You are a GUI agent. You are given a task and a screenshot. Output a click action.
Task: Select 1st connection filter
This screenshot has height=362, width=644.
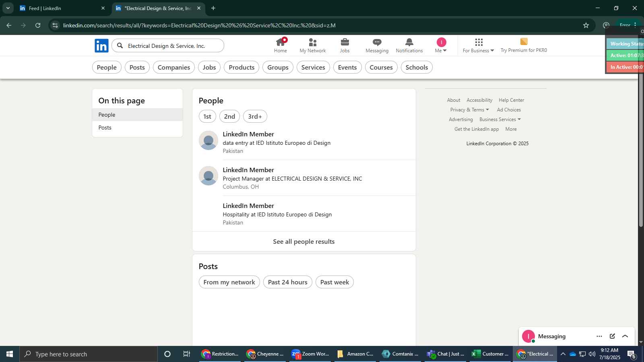click(207, 116)
